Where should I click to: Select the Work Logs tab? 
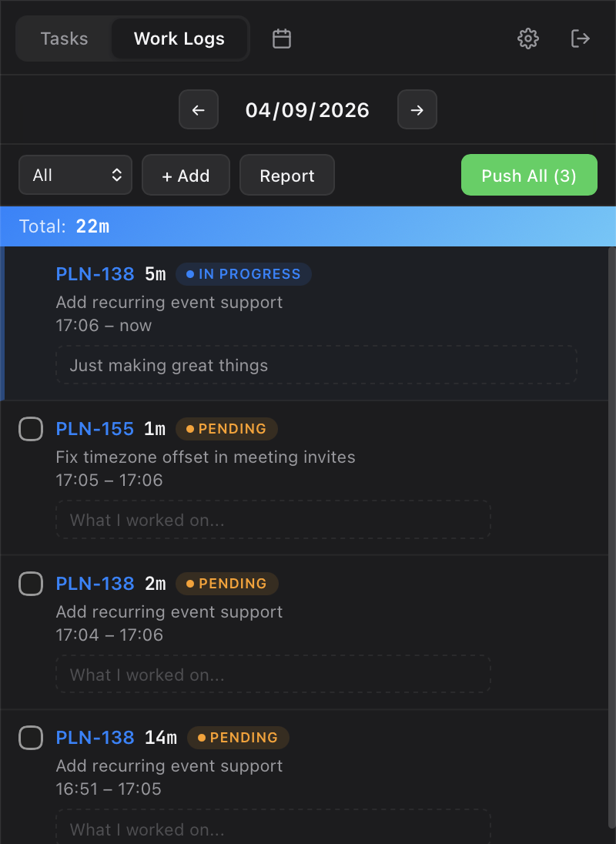(x=179, y=39)
